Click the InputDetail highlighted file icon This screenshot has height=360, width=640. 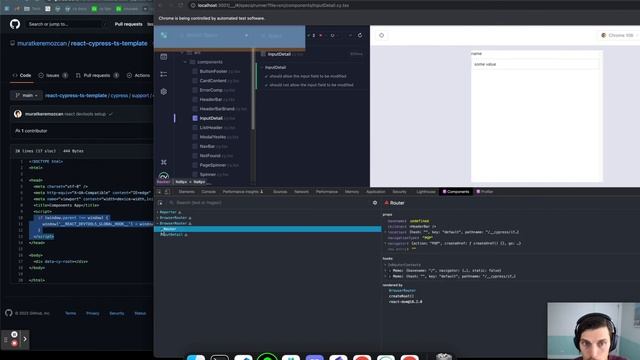point(195,118)
